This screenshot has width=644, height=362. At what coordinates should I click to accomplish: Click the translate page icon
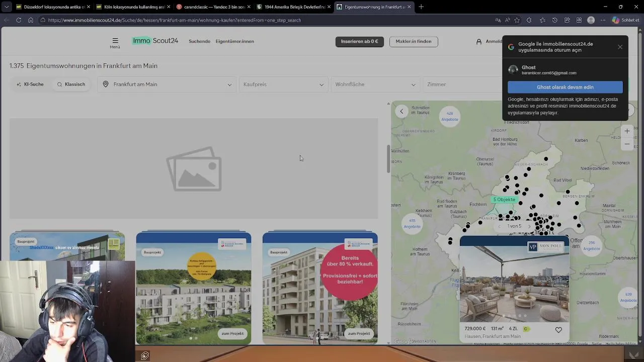point(498,20)
